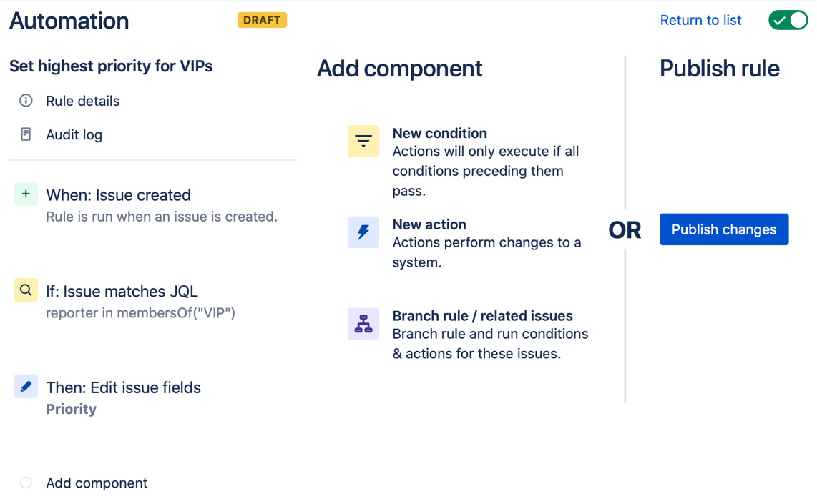Click the yellow New condition filter icon
817x504 pixels.
click(363, 141)
